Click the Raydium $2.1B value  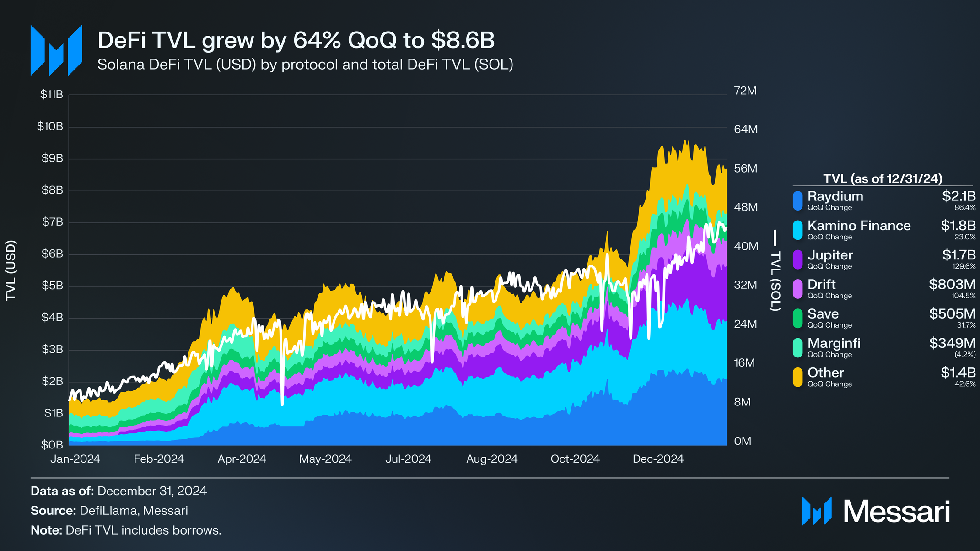click(958, 196)
